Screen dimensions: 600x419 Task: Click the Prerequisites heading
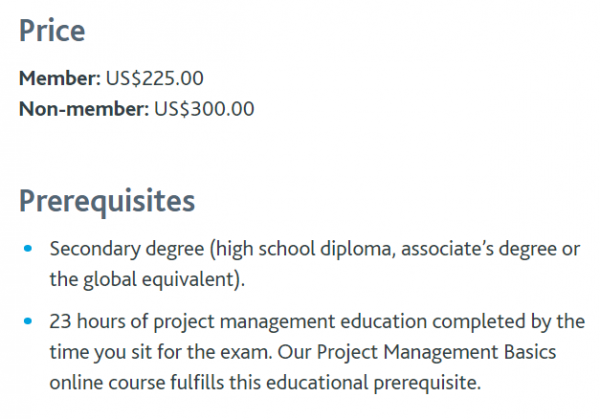pos(107,200)
